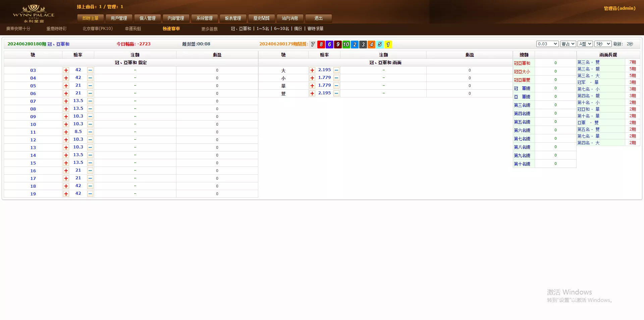The width and height of the screenshot is (644, 320).
Task: Click the red number 8 result ball
Action: pyautogui.click(x=321, y=44)
